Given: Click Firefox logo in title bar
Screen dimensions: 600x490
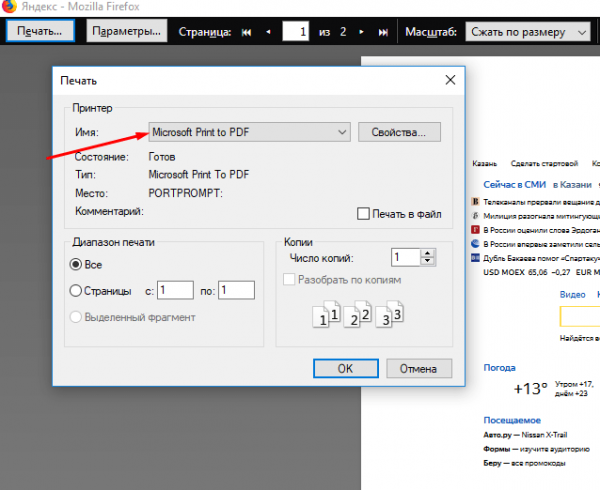Looking at the screenshot, I should point(9,6).
